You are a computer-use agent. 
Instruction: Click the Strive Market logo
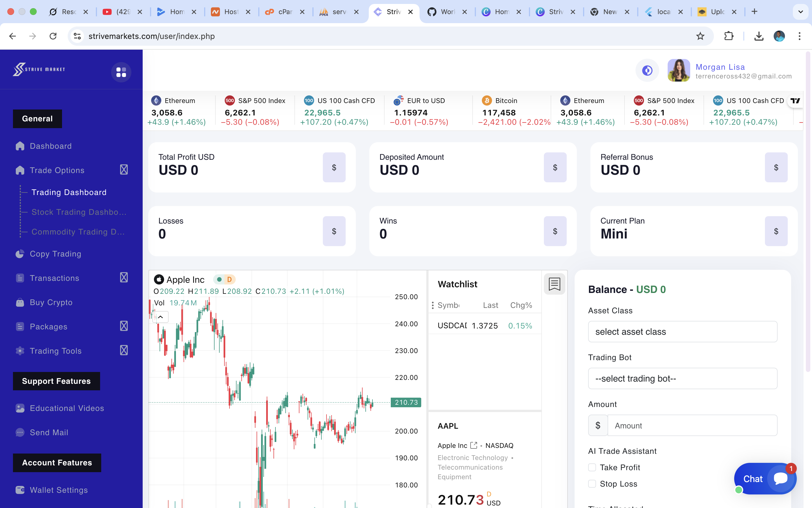pyautogui.click(x=39, y=69)
